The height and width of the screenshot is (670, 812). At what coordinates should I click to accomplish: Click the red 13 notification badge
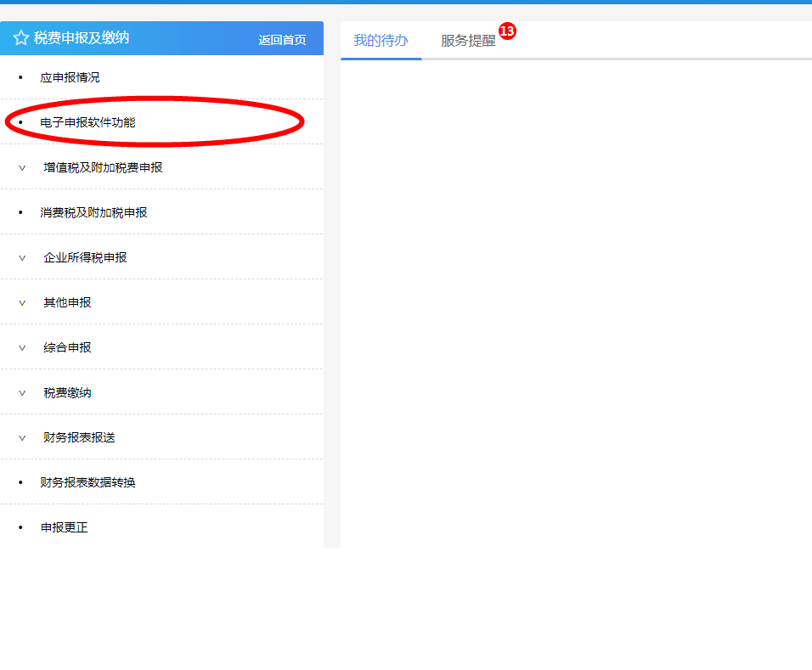[x=507, y=31]
